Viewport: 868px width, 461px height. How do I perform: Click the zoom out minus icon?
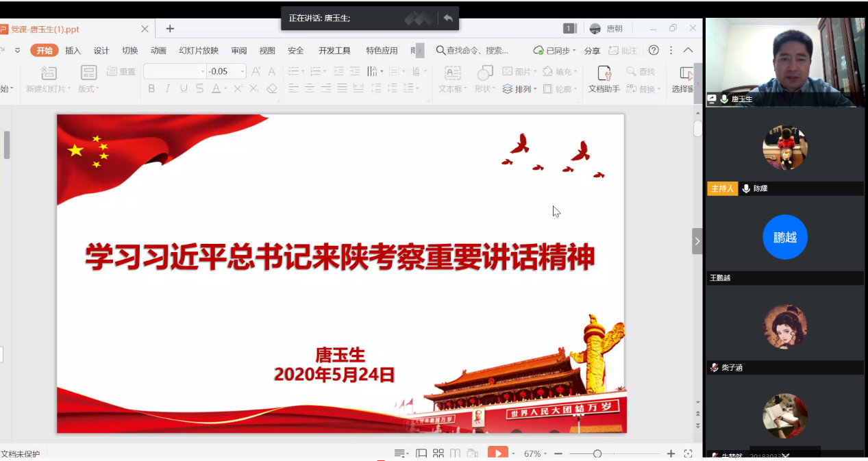(x=558, y=453)
